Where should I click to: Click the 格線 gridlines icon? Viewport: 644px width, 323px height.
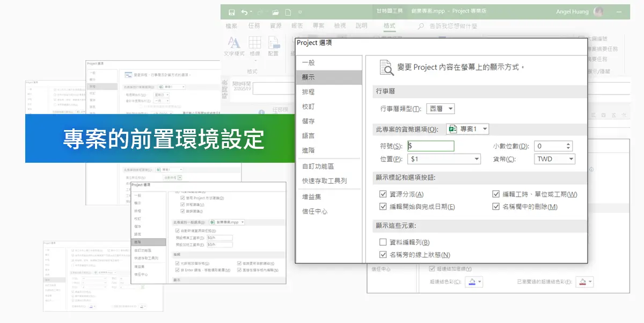[255, 46]
